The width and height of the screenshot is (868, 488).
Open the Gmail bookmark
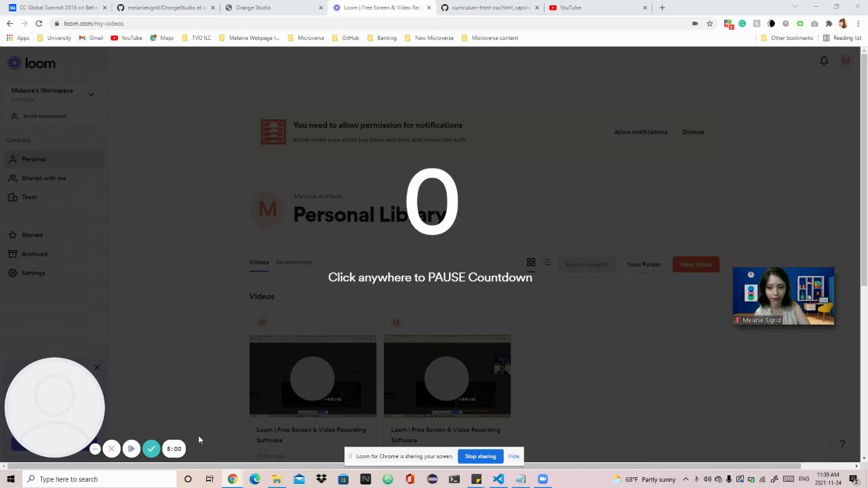tap(91, 38)
